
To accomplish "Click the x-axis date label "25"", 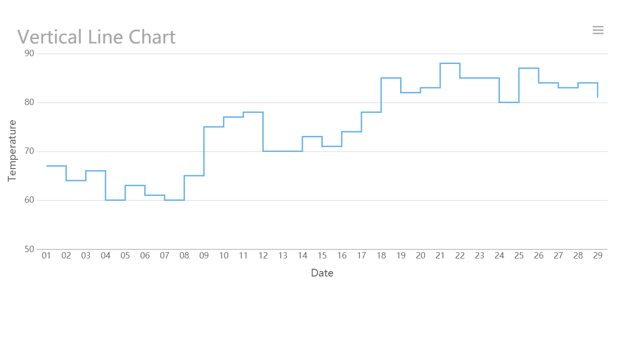I will pos(519,256).
